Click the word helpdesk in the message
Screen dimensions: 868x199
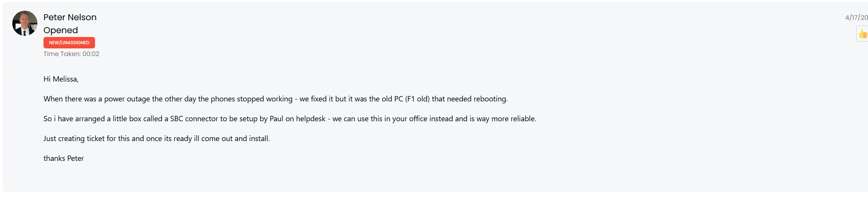pos(311,119)
